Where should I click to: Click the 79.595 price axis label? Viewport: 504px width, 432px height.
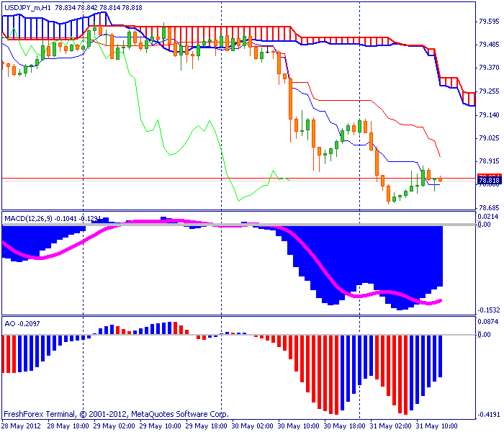coord(489,22)
